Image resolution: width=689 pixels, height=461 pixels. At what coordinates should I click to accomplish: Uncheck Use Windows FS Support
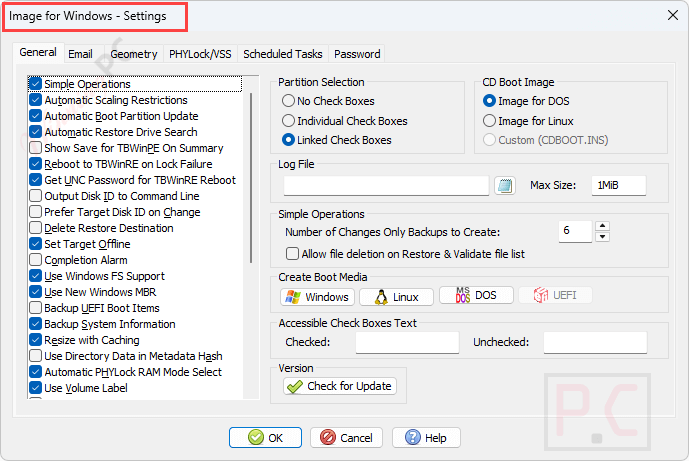36,276
